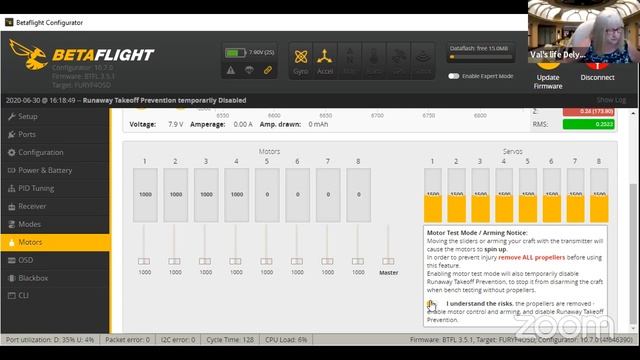Image resolution: width=640 pixels, height=360 pixels.
Task: Click Packet error: 0 status entry
Action: 127,340
